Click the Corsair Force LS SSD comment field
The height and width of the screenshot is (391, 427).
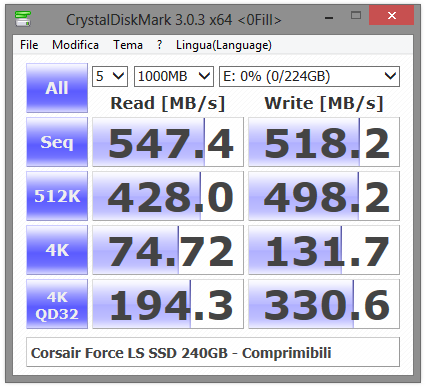213,352
